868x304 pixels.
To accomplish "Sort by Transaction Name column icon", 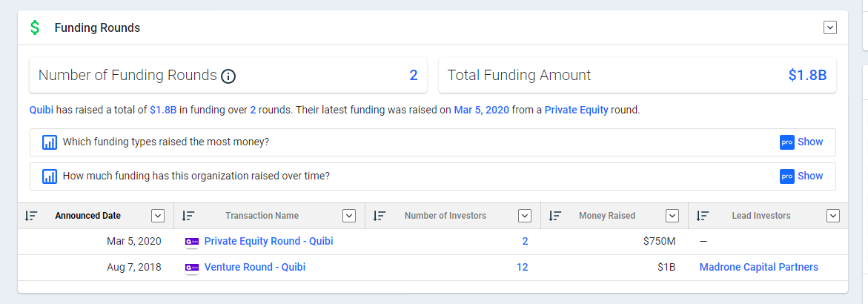I will point(188,216).
